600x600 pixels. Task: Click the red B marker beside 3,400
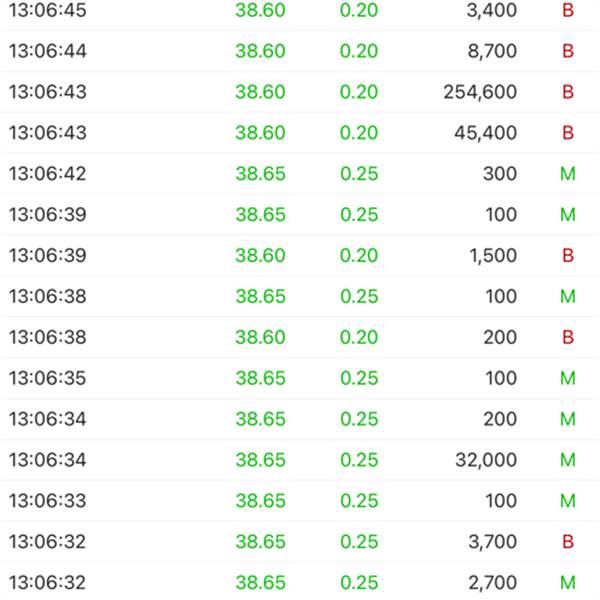[568, 10]
